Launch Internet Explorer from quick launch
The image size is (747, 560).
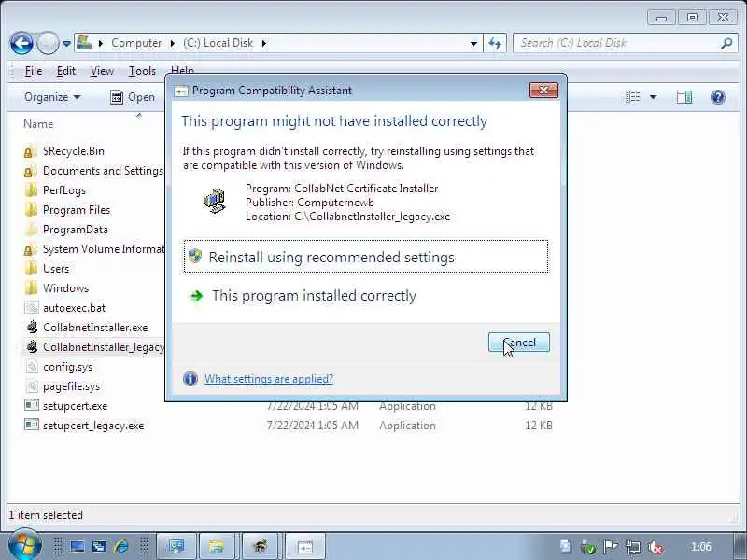(121, 546)
